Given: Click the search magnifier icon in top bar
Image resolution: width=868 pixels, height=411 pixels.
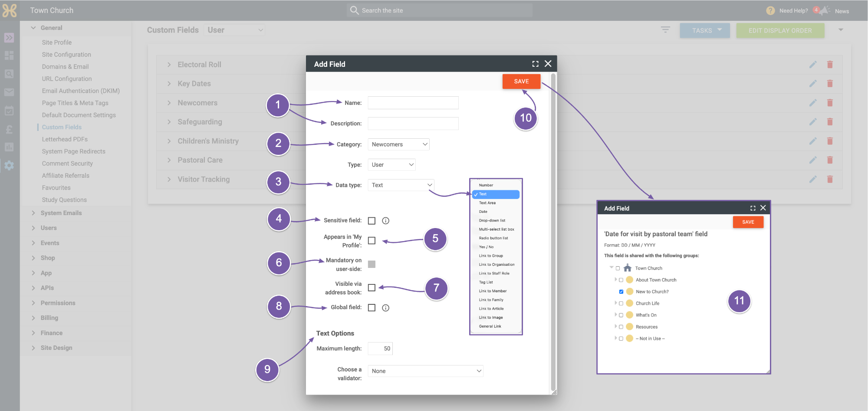Looking at the screenshot, I should tap(354, 10).
